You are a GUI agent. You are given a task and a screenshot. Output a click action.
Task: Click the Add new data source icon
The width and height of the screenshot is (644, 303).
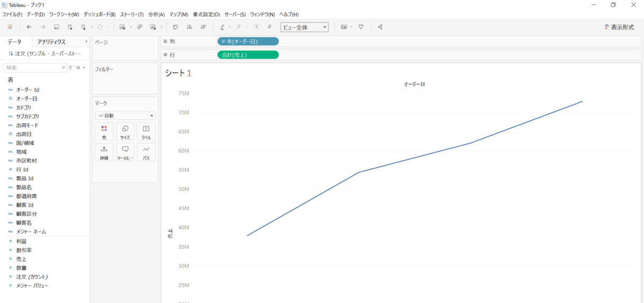[70, 27]
